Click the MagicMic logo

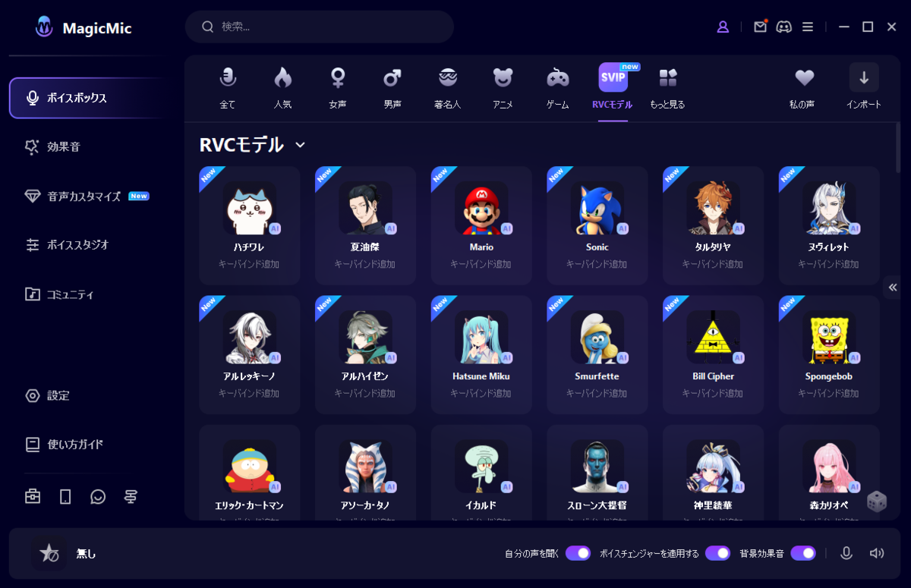coord(84,28)
